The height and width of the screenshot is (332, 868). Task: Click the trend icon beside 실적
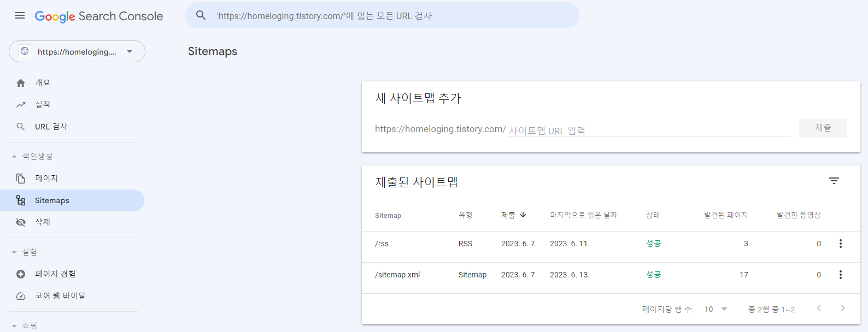point(21,105)
